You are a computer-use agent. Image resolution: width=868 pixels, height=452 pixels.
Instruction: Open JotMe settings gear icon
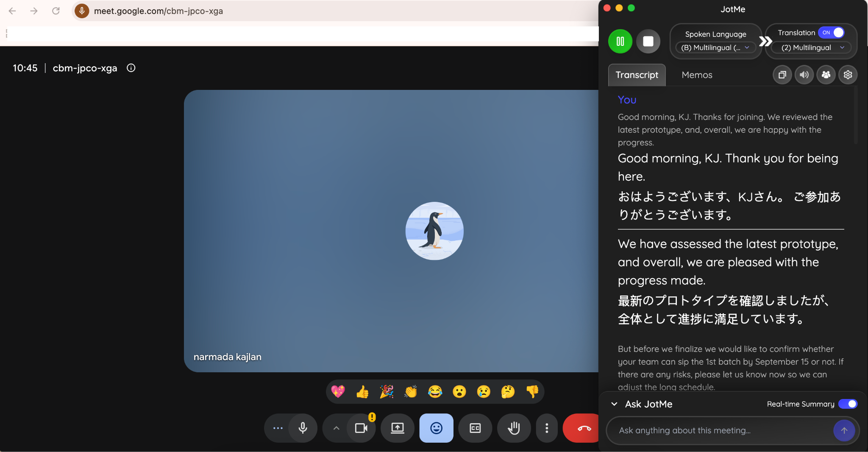[x=848, y=75]
